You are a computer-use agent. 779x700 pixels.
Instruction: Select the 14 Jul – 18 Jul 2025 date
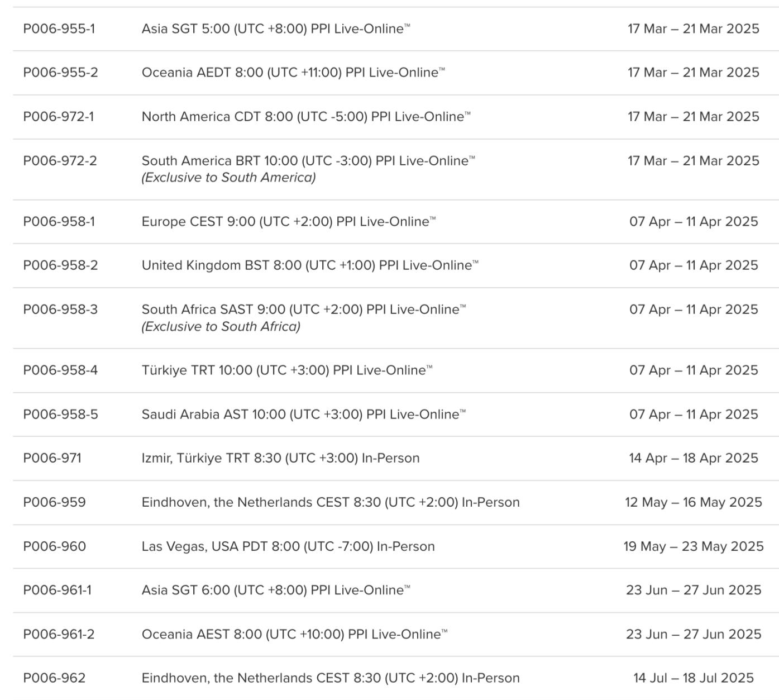coord(694,678)
